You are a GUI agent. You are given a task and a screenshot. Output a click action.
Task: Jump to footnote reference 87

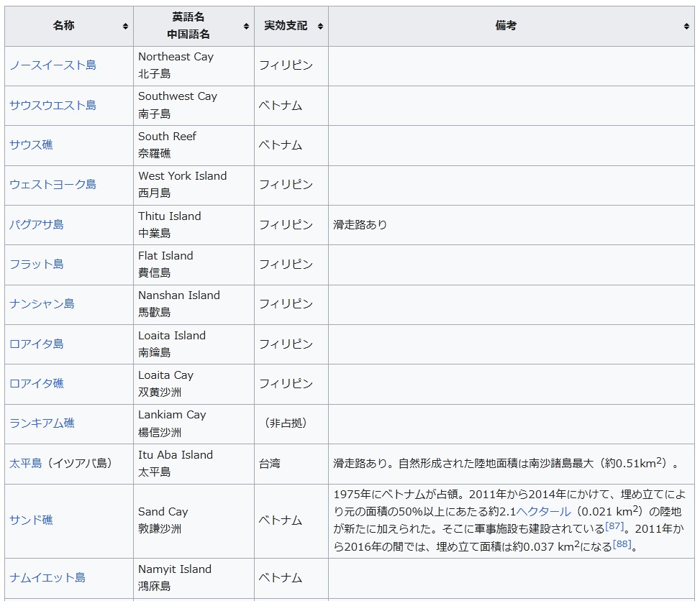click(614, 526)
